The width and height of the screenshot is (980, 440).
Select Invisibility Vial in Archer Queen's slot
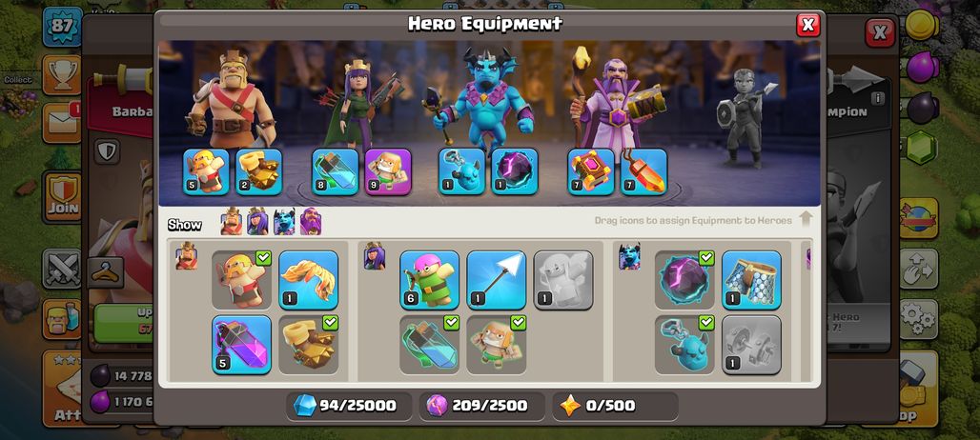[335, 171]
